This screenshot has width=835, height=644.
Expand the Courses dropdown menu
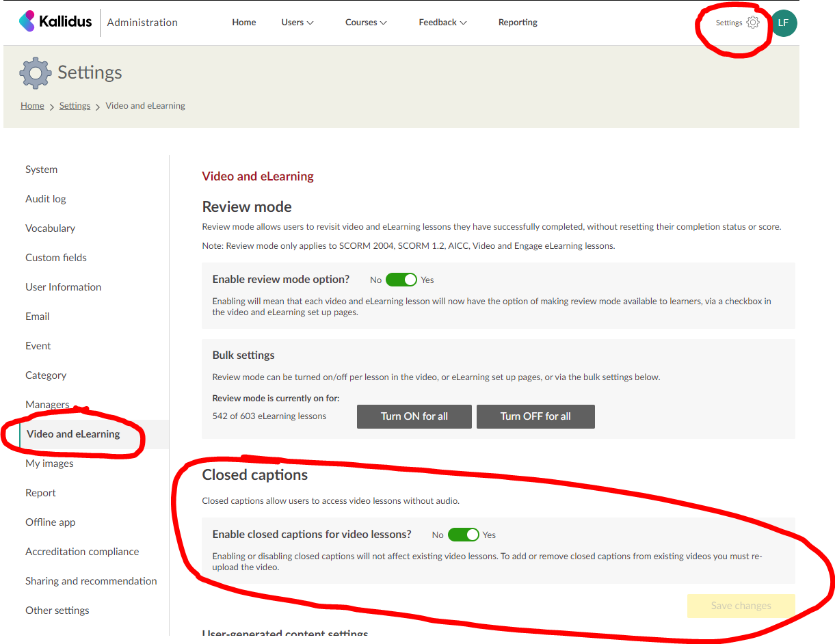click(366, 23)
